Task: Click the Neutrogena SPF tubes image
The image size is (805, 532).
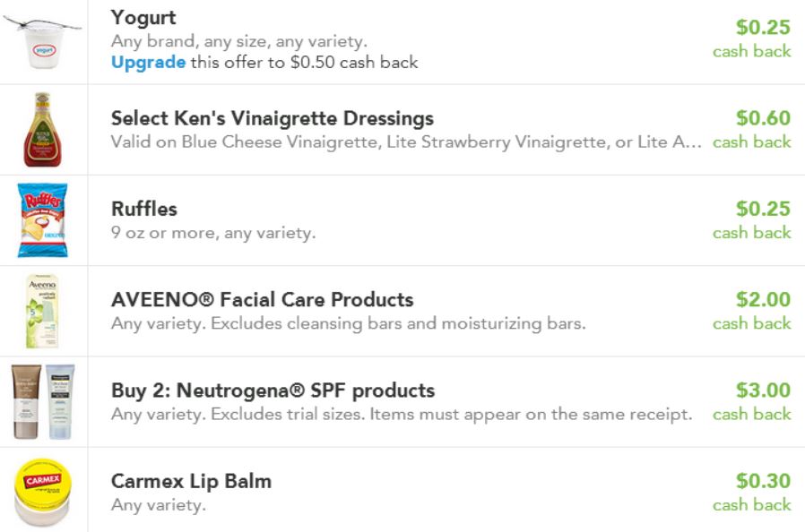Action: [42, 402]
